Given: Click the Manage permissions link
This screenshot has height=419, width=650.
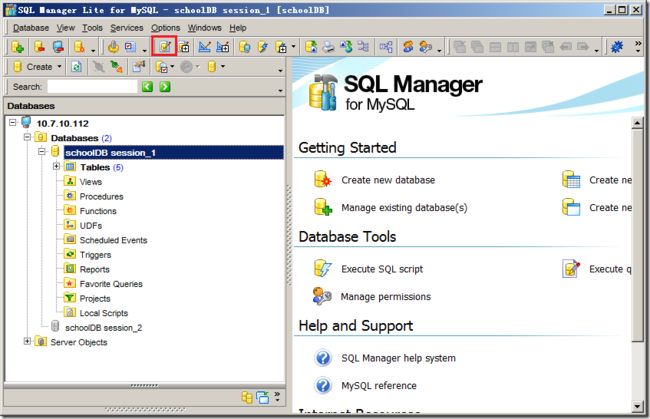Looking at the screenshot, I should click(386, 296).
